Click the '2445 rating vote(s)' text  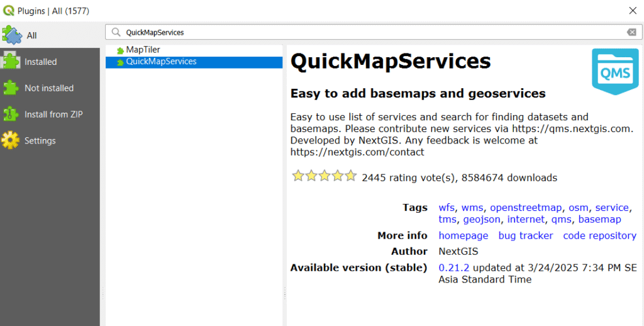(409, 178)
